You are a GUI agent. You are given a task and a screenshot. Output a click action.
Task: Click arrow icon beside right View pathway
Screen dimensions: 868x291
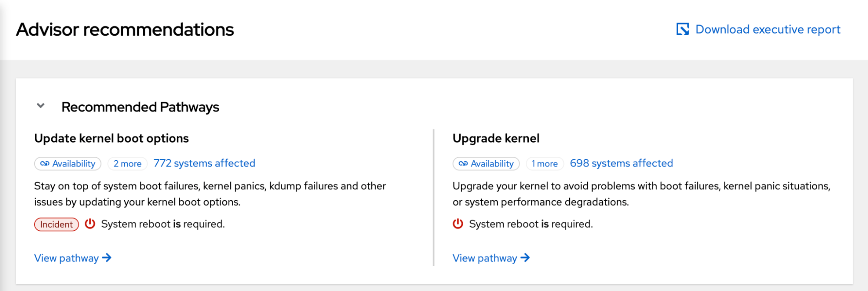coord(525,258)
